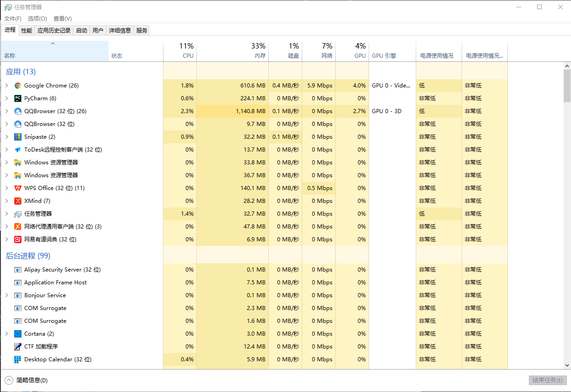Click the 网易有道词典 icon
571x392 pixels.
(x=18, y=240)
